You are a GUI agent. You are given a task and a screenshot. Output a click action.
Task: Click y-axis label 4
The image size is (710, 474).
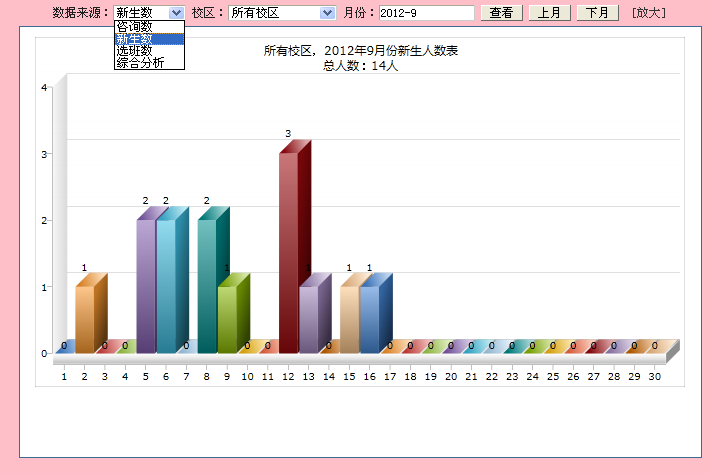point(44,87)
